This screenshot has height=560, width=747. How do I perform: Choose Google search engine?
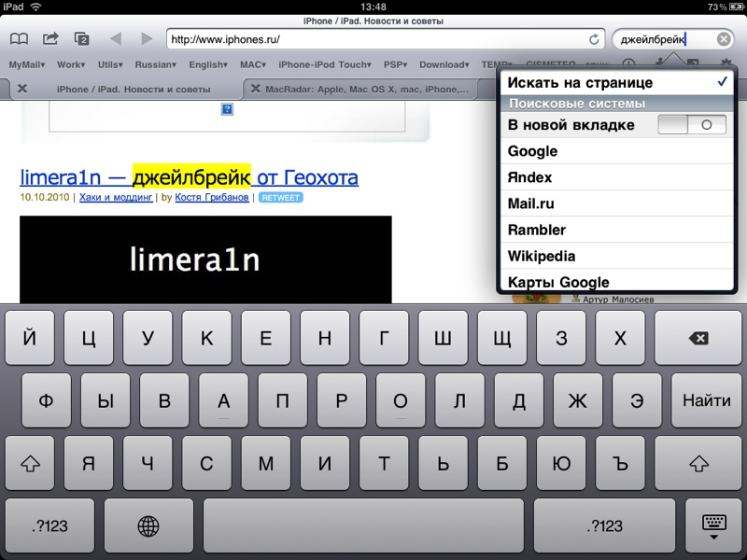[616, 151]
